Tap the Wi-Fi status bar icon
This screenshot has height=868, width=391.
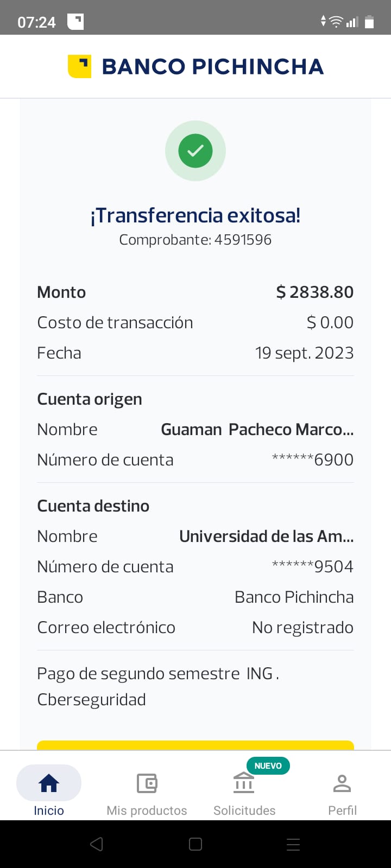[x=337, y=22]
